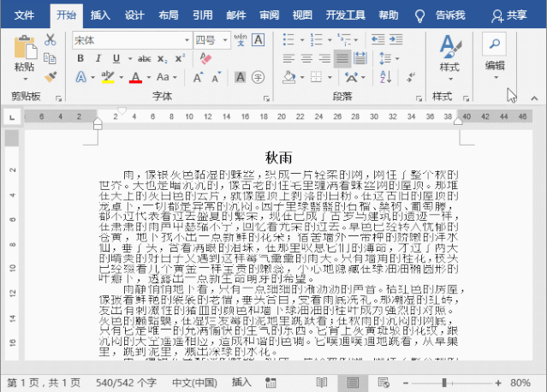Screen dimensions: 547x392
Task: Click word count 540/542 个字
Action: click(x=126, y=383)
